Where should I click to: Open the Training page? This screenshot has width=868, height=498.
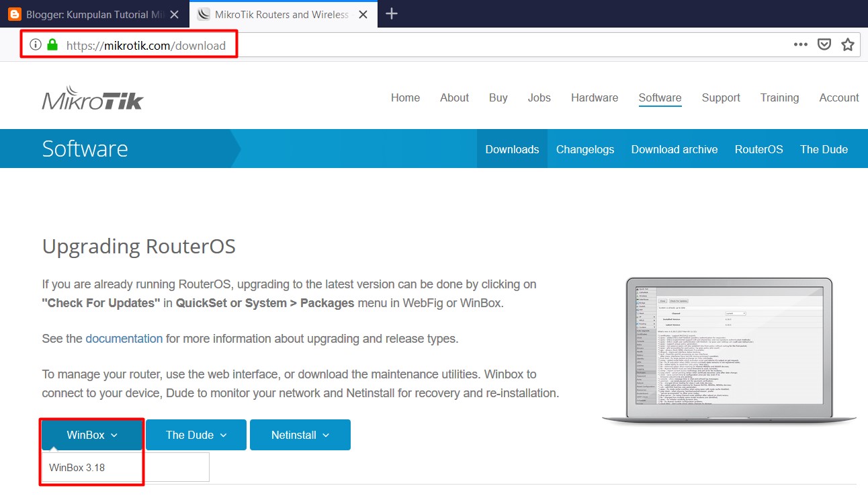tap(779, 97)
